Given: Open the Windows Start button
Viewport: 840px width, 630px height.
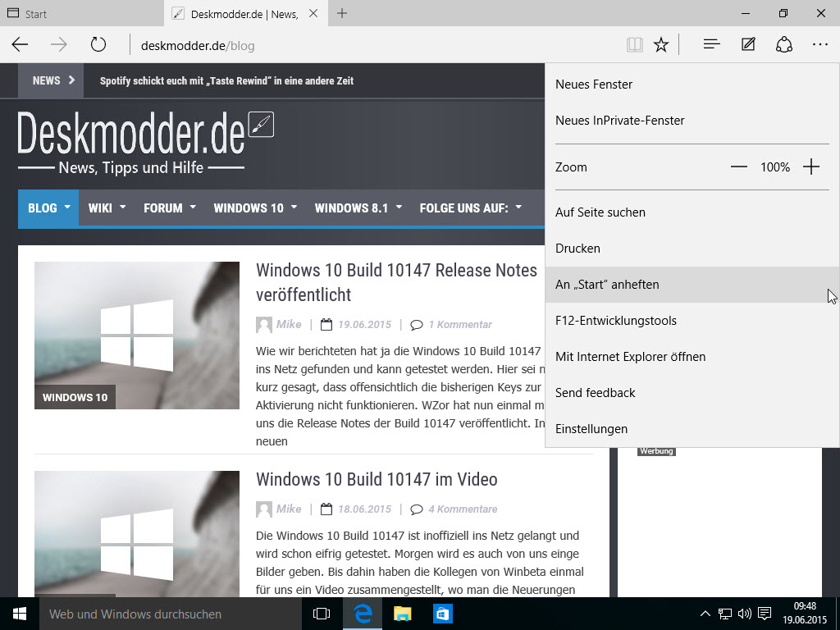Looking at the screenshot, I should pos(20,614).
